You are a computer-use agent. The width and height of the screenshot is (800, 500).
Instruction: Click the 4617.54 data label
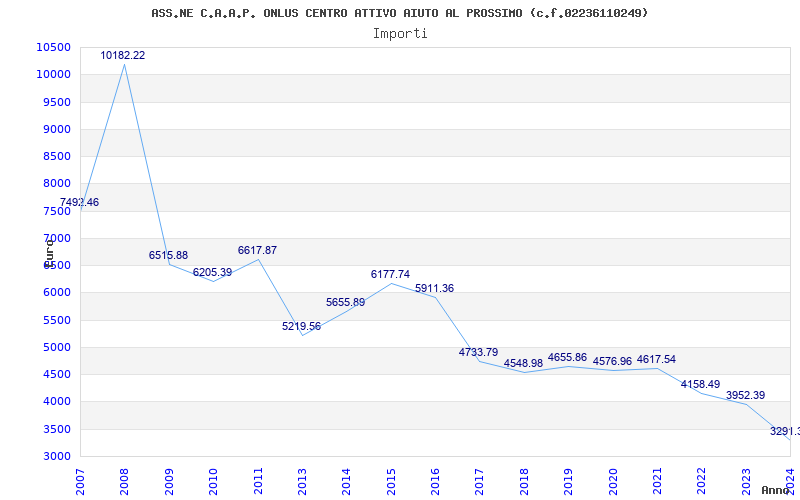tap(656, 360)
